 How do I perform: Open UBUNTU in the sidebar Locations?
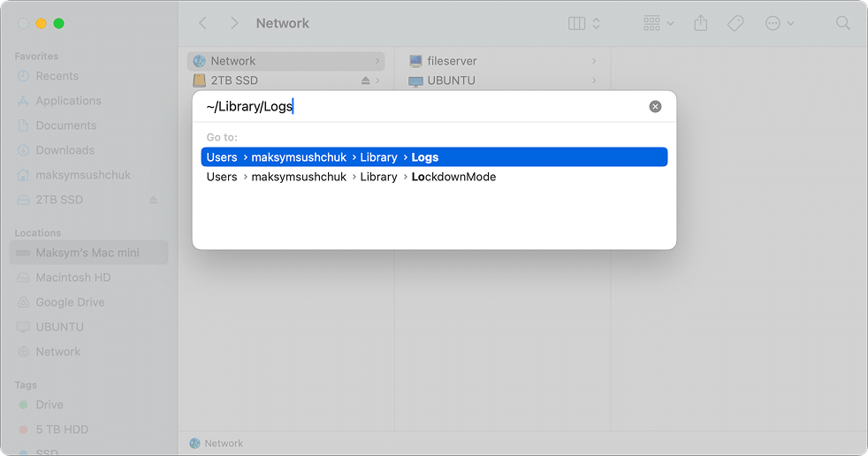pos(59,327)
